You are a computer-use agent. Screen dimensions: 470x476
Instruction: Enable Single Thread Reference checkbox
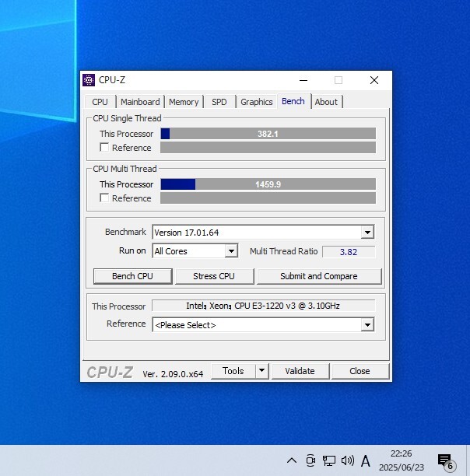104,148
